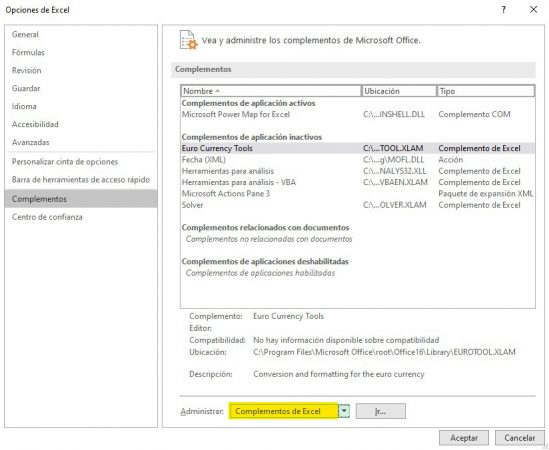Click the help question mark icon

tap(503, 10)
